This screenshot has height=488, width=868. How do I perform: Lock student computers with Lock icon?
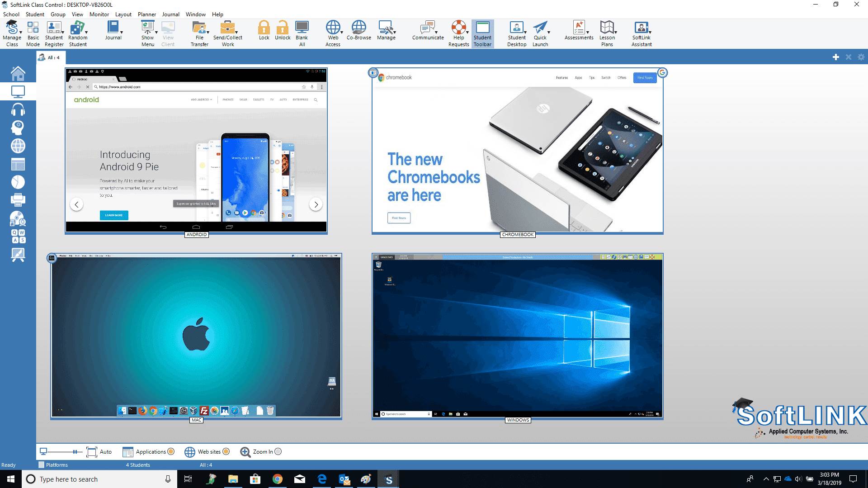click(264, 31)
